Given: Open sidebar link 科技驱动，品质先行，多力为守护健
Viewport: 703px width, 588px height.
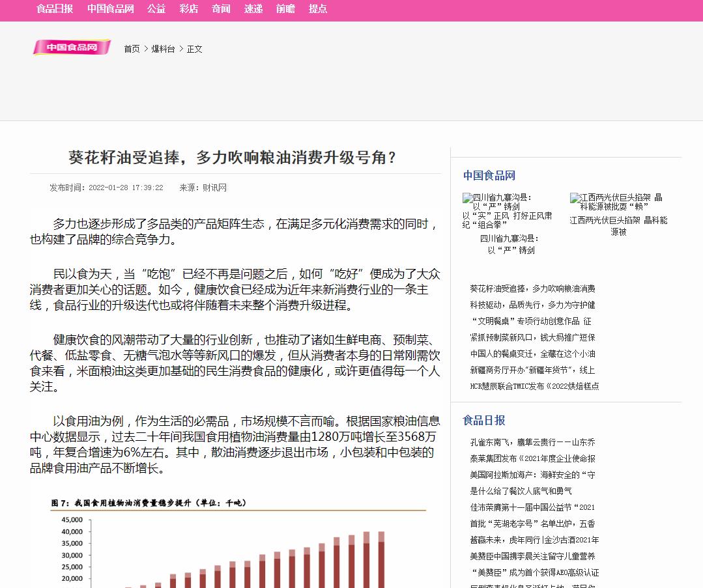Looking at the screenshot, I should coord(532,305).
